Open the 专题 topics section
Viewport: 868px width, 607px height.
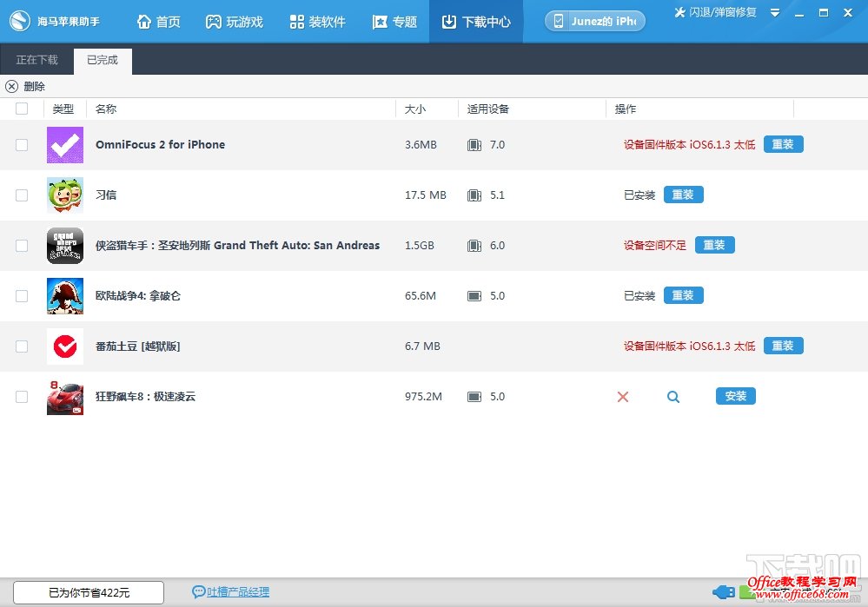(x=394, y=22)
